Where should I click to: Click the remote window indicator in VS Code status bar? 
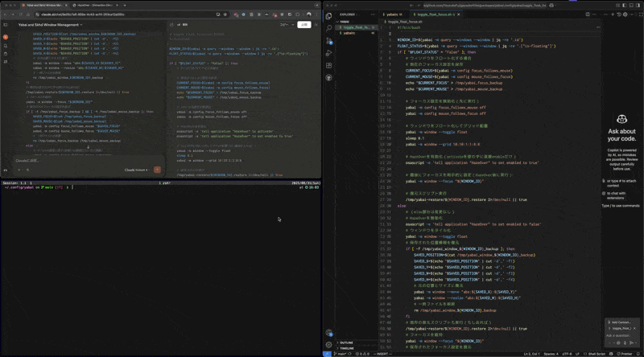pyautogui.click(x=327, y=354)
